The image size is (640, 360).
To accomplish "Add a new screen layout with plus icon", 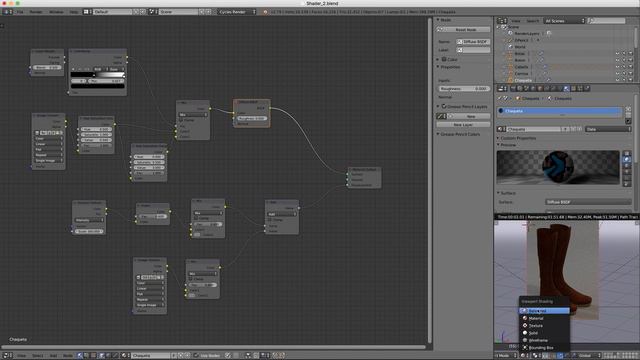I will coord(136,12).
